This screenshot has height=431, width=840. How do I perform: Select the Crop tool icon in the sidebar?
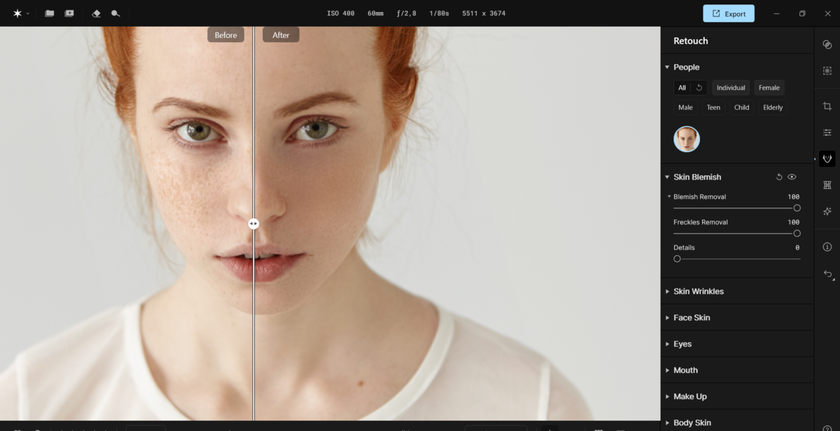pyautogui.click(x=827, y=106)
